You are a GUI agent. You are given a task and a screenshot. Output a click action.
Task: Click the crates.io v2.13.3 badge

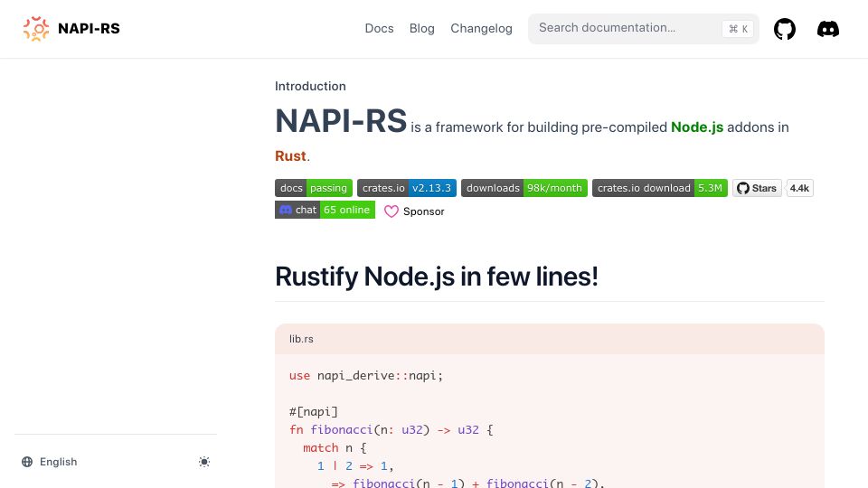[407, 188]
